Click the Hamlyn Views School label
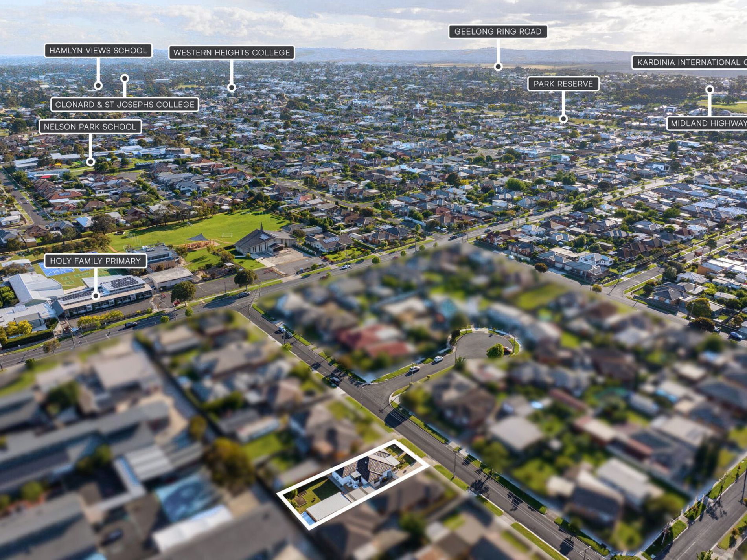Image resolution: width=747 pixels, height=560 pixels. [98, 51]
